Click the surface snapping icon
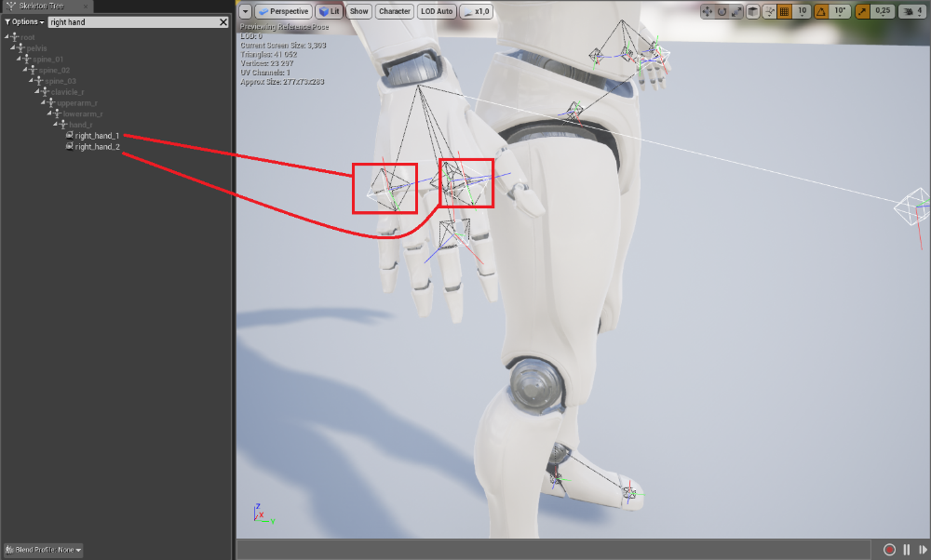This screenshot has height=560, width=931. (768, 11)
